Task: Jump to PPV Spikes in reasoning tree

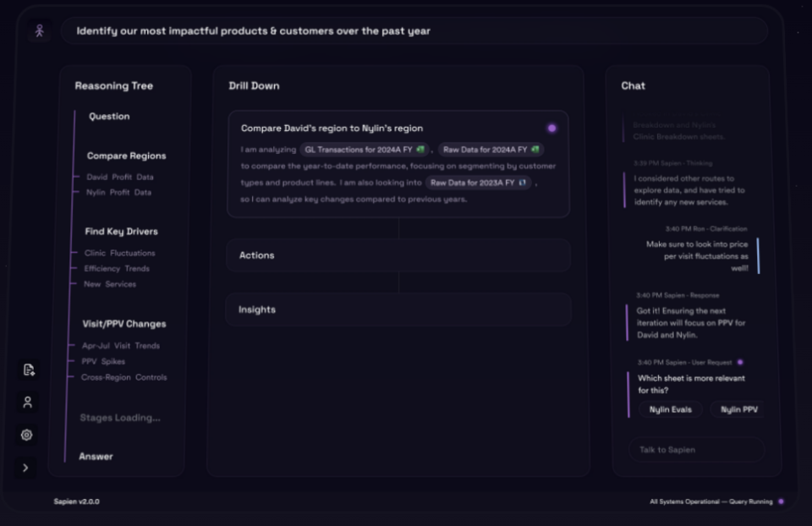Action: tap(102, 361)
